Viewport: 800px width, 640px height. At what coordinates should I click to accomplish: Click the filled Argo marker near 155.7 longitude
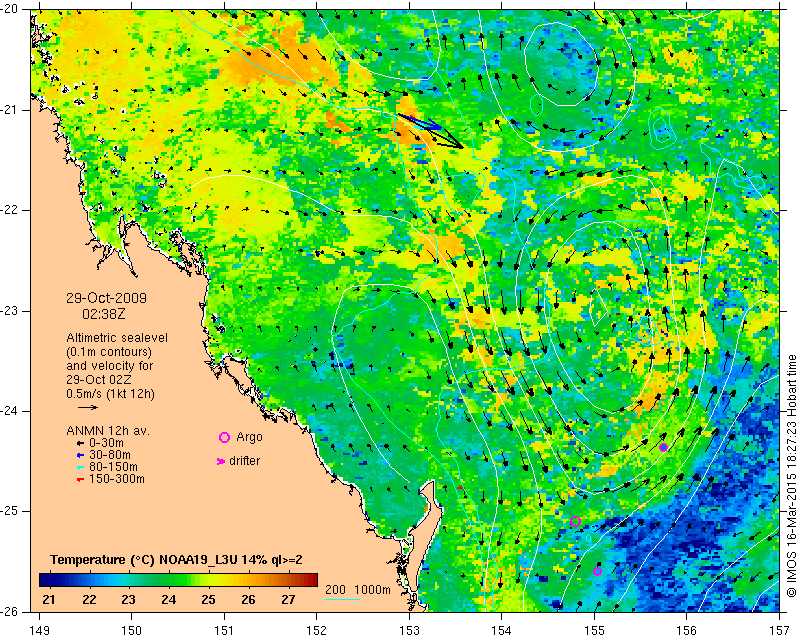663,448
